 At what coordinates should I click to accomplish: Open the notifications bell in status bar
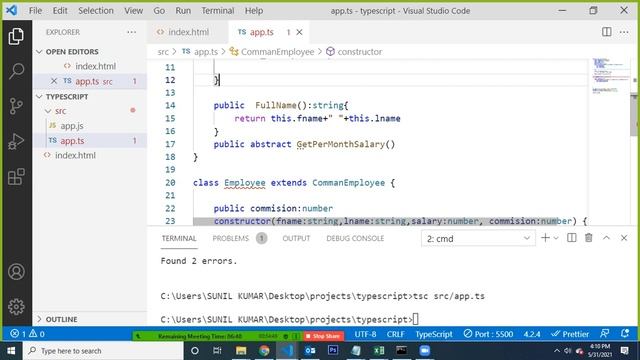coord(624,333)
